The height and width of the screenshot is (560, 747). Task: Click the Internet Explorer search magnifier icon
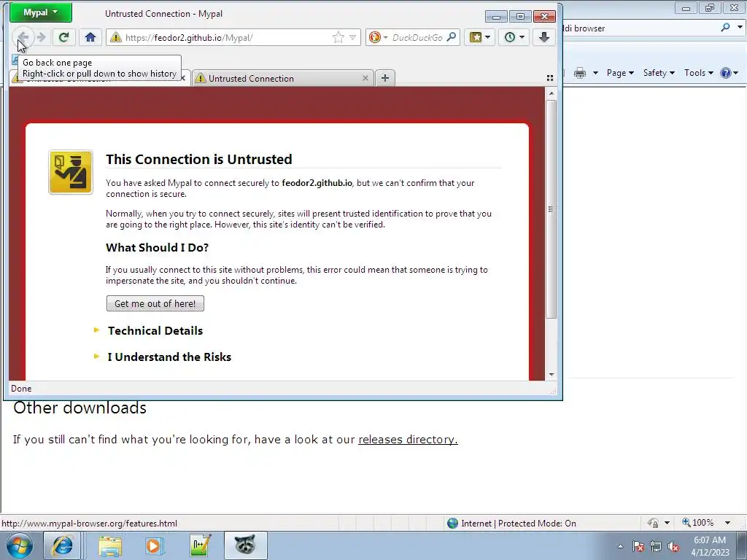(725, 28)
